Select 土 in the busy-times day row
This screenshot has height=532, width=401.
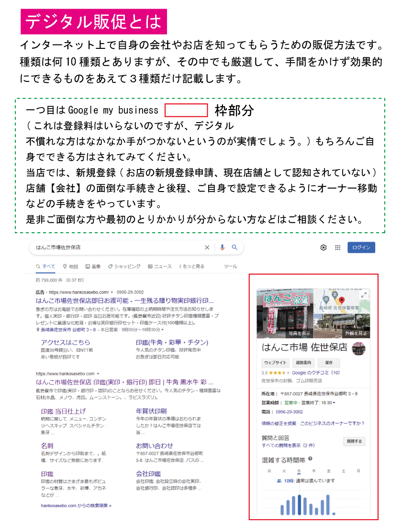[x=344, y=471]
